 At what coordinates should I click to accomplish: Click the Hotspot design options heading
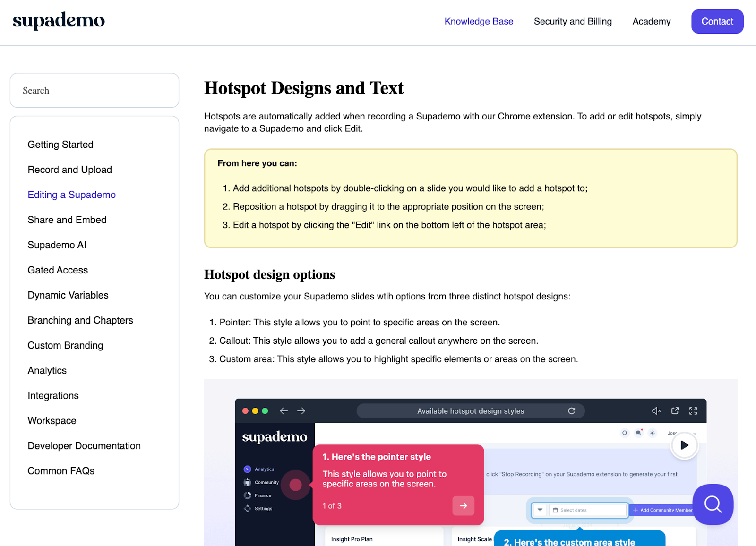click(x=269, y=274)
